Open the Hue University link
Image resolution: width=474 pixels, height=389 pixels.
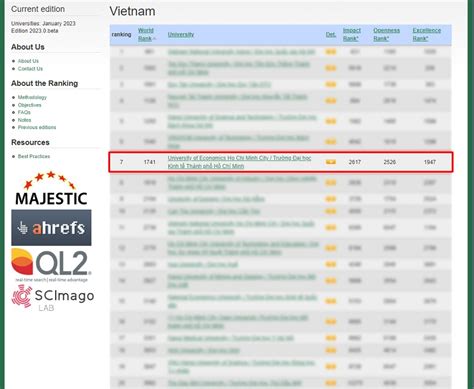pos(203,264)
